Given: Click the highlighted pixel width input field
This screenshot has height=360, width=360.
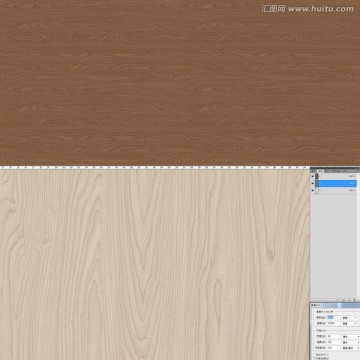Looking at the screenshot, I should tap(333, 317).
